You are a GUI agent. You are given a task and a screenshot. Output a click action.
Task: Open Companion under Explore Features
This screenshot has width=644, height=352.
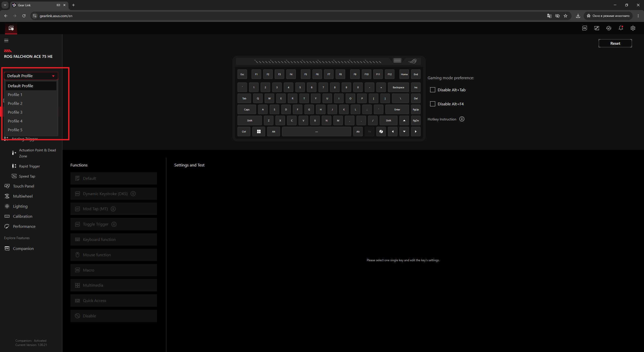[23, 249]
